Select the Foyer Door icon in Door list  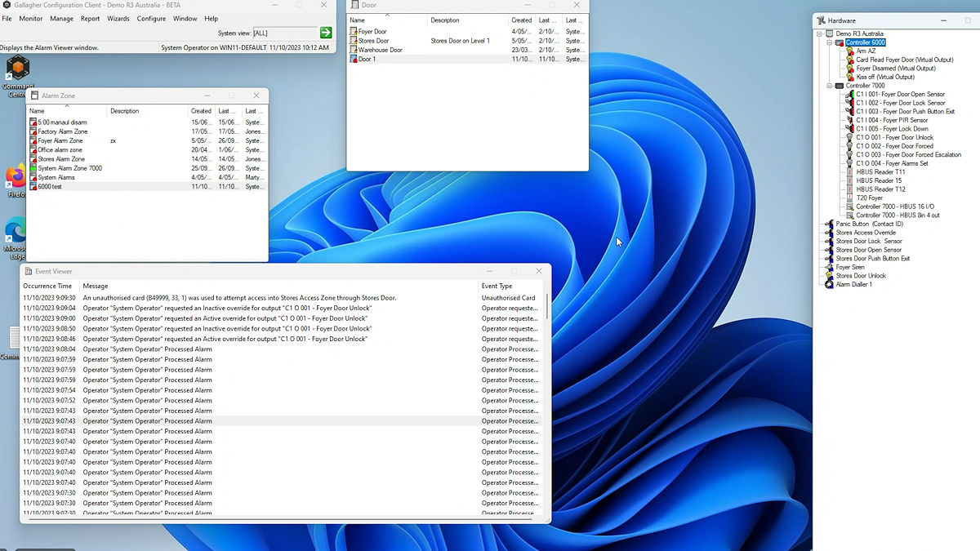[354, 32]
